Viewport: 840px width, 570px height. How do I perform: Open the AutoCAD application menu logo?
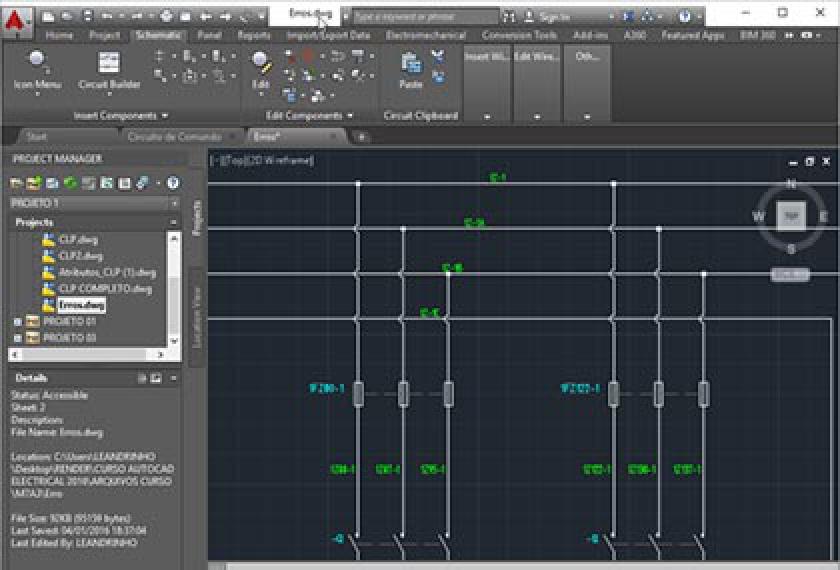18,17
